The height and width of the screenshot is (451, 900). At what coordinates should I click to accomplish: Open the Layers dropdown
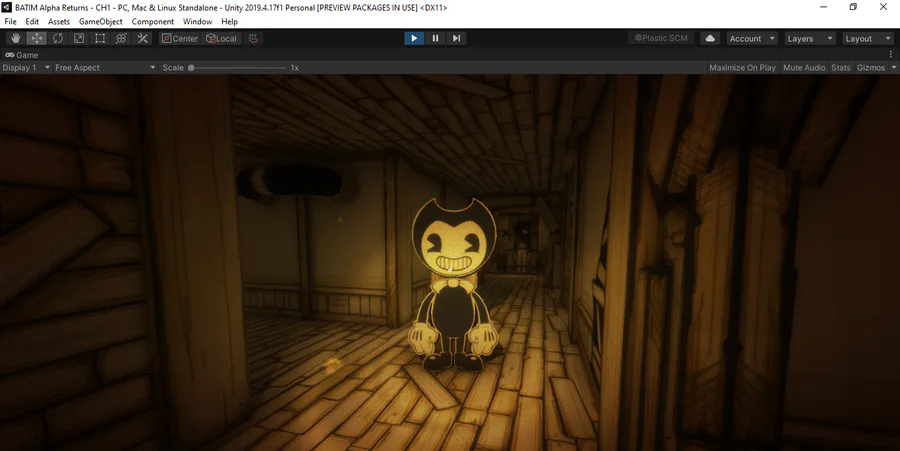[x=809, y=38]
